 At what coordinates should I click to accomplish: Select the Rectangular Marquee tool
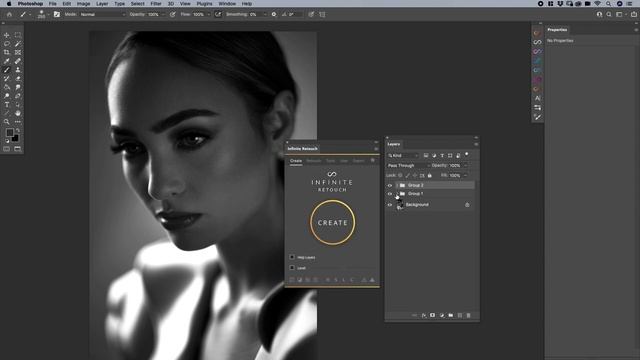pyautogui.click(x=18, y=35)
